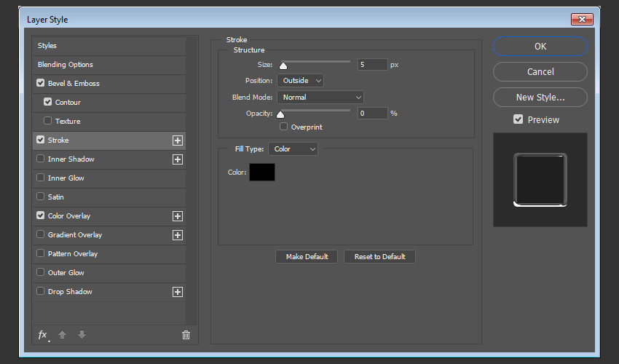Expand the Blend Mode dropdown
Image resolution: width=619 pixels, height=364 pixels.
[320, 97]
